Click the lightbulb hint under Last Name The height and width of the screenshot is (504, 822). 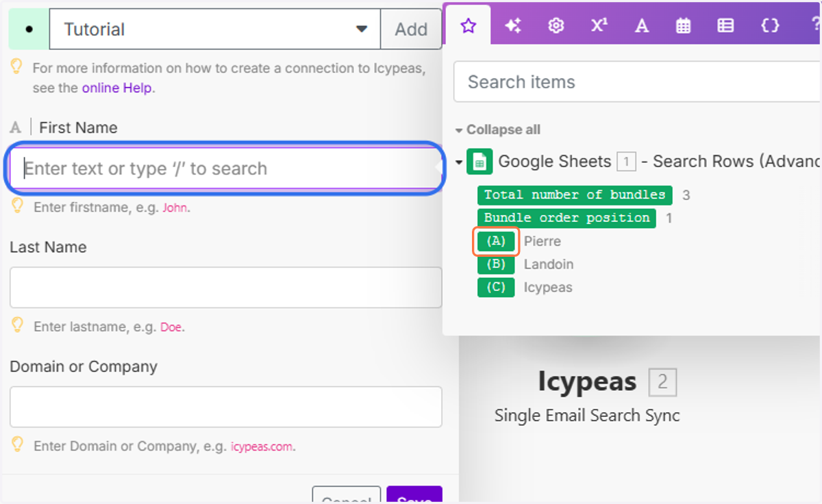18,325
